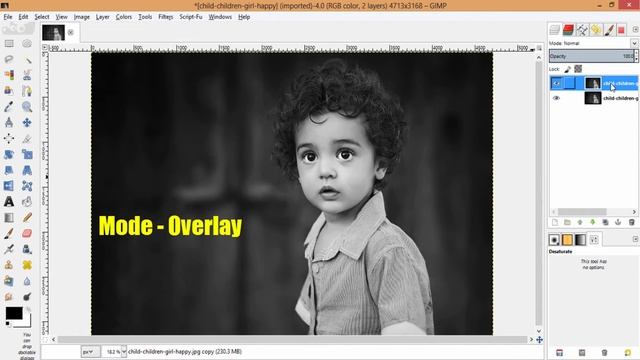Select the Shear tool
Image resolution: width=640 pixels, height=360 pixels.
pyautogui.click(x=9, y=170)
